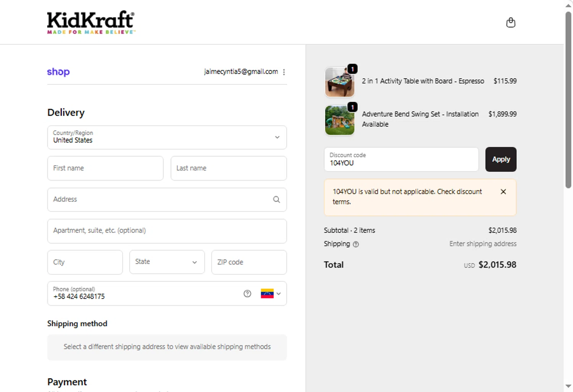
Task: Click the jaimecyntia5@gmail.com email text
Action: (241, 71)
